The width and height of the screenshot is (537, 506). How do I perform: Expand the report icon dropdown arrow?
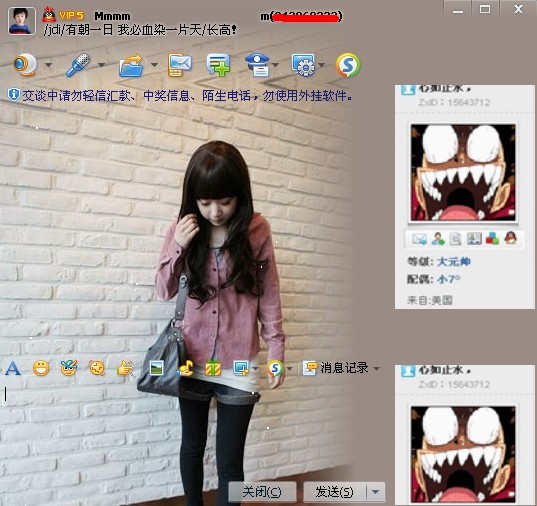276,65
